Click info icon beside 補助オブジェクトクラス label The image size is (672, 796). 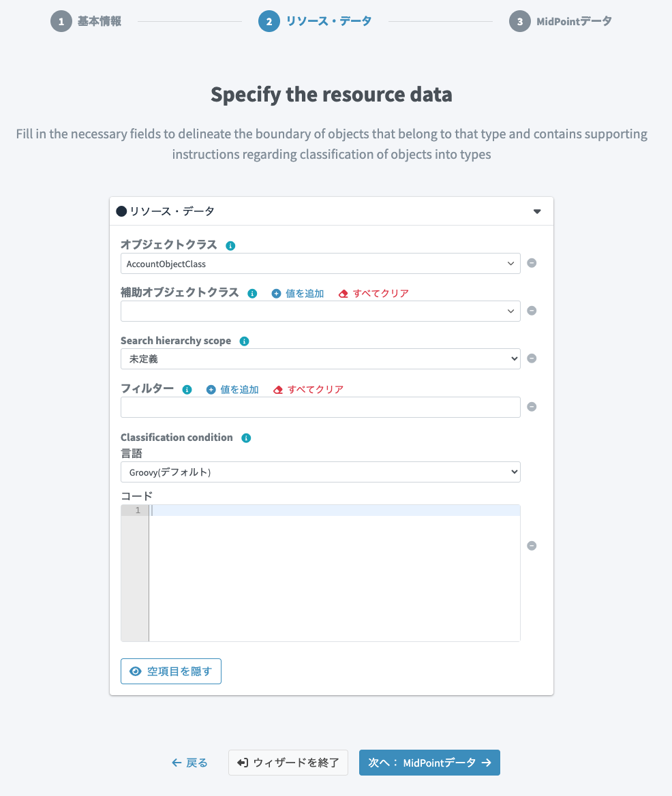pyautogui.click(x=252, y=294)
